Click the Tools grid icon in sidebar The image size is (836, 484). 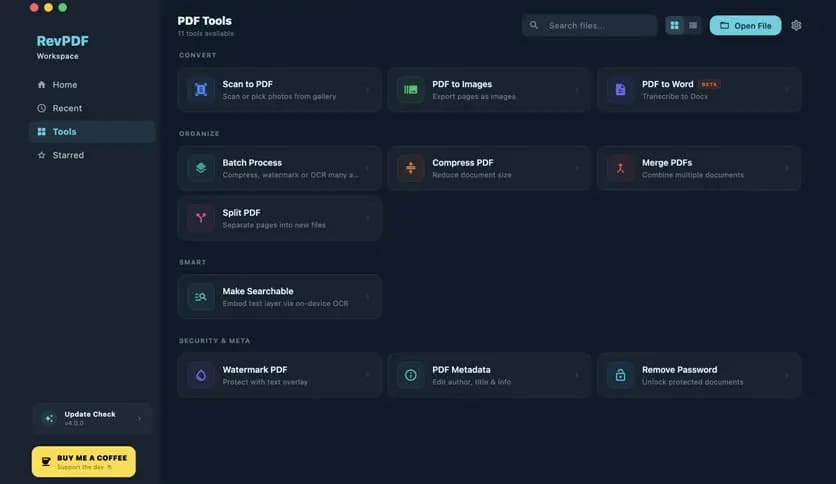[42, 132]
